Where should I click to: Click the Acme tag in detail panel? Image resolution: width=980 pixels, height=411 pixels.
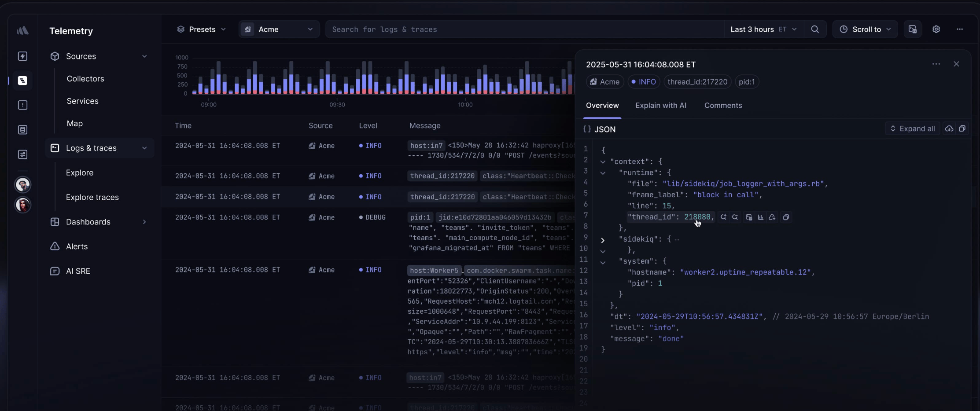(605, 82)
